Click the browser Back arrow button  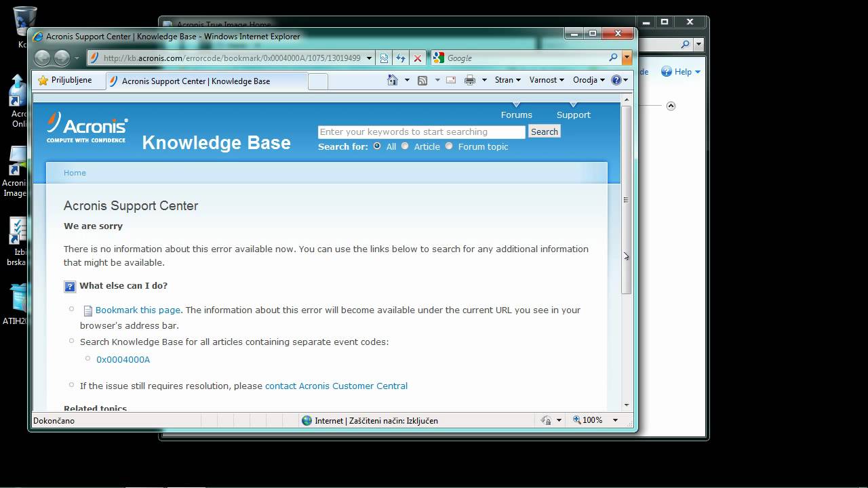pos(42,58)
